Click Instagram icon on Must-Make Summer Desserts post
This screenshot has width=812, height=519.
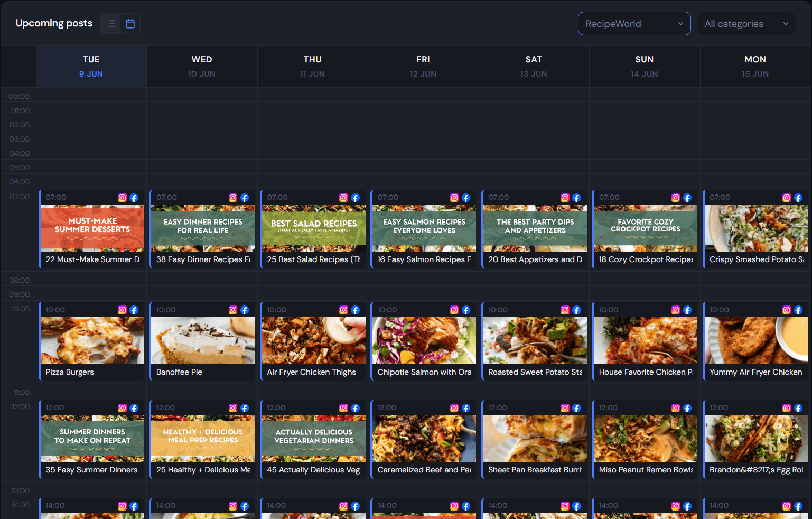click(122, 198)
